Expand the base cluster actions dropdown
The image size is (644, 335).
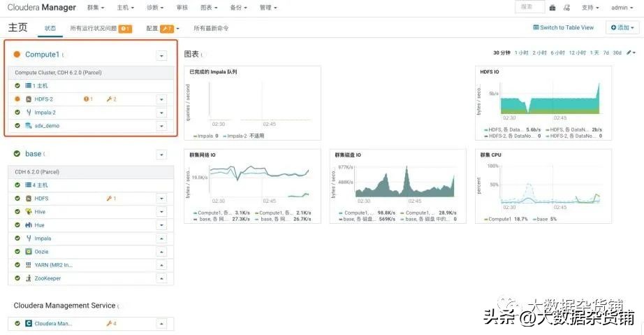click(x=161, y=155)
